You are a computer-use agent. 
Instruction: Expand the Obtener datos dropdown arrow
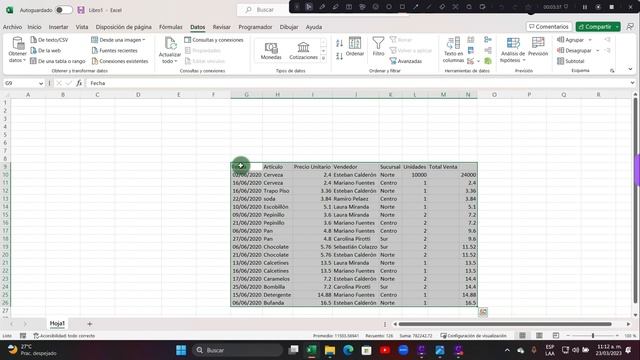24,60
